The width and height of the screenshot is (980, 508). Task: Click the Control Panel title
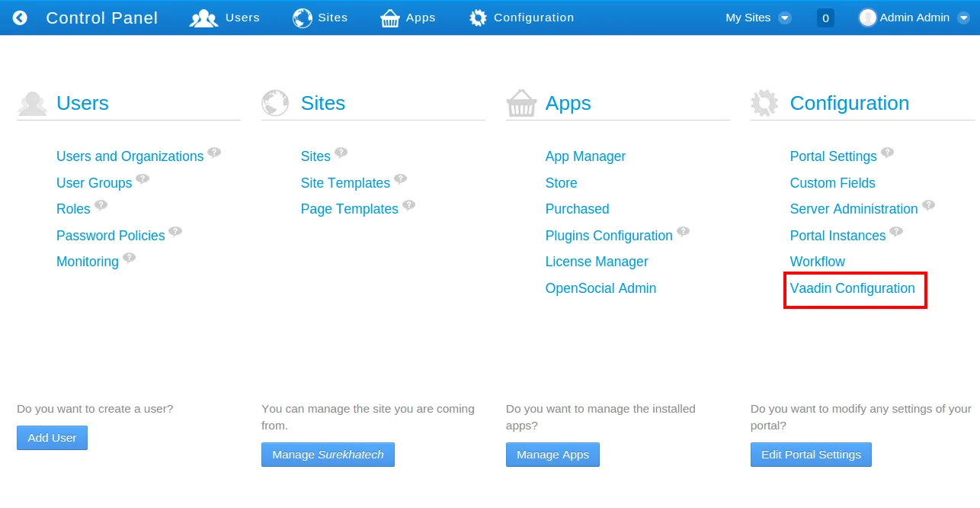tap(102, 18)
